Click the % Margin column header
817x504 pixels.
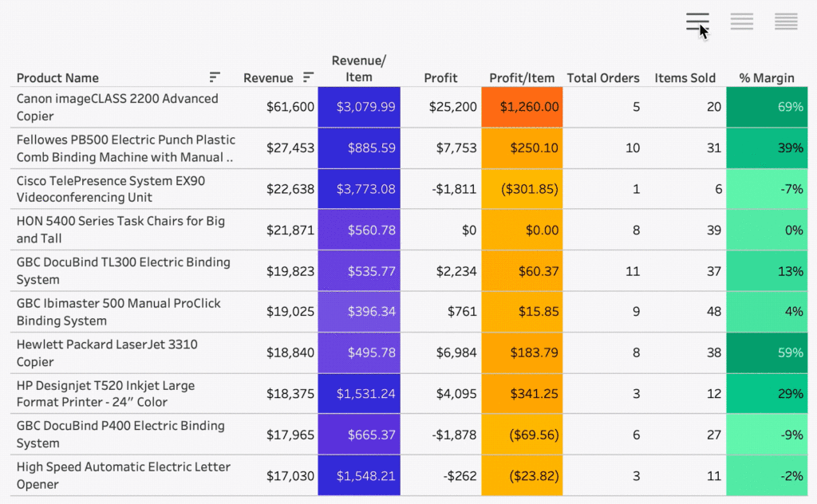767,78
